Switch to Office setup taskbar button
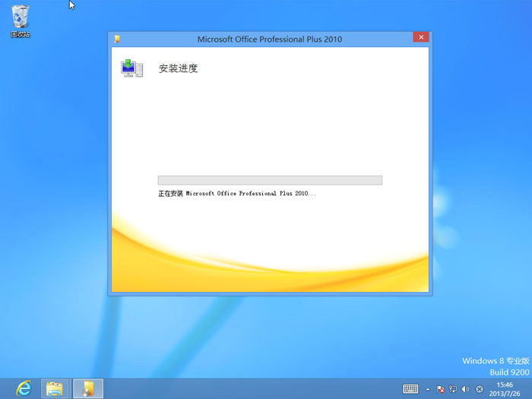 point(88,388)
